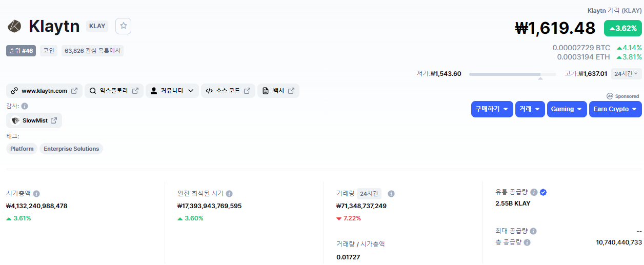Click the star watchlist icon next to KLAY
This screenshot has height=265, width=644.
tap(123, 26)
